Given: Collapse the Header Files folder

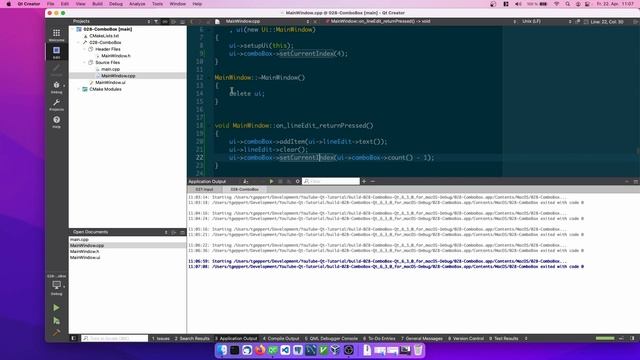Looking at the screenshot, I should point(84,49).
